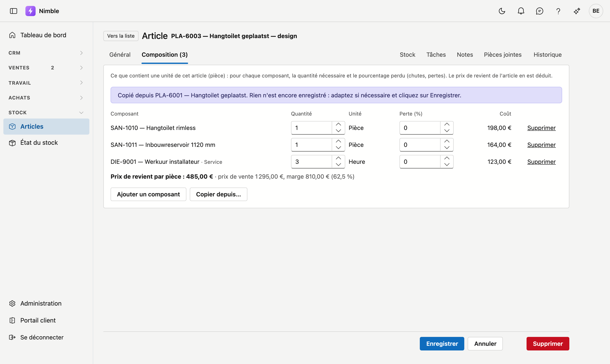Image resolution: width=610 pixels, height=364 pixels.
Task: Open the BE user avatar
Action: tap(596, 11)
